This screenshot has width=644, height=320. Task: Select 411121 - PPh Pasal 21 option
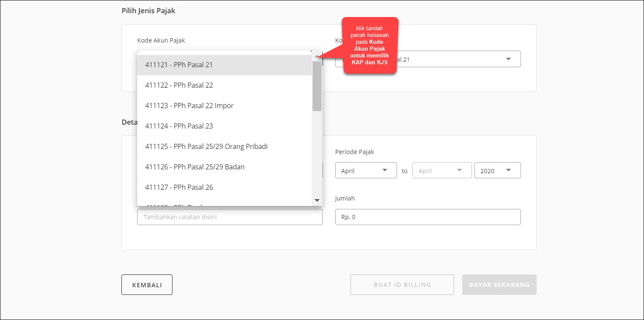pos(224,65)
